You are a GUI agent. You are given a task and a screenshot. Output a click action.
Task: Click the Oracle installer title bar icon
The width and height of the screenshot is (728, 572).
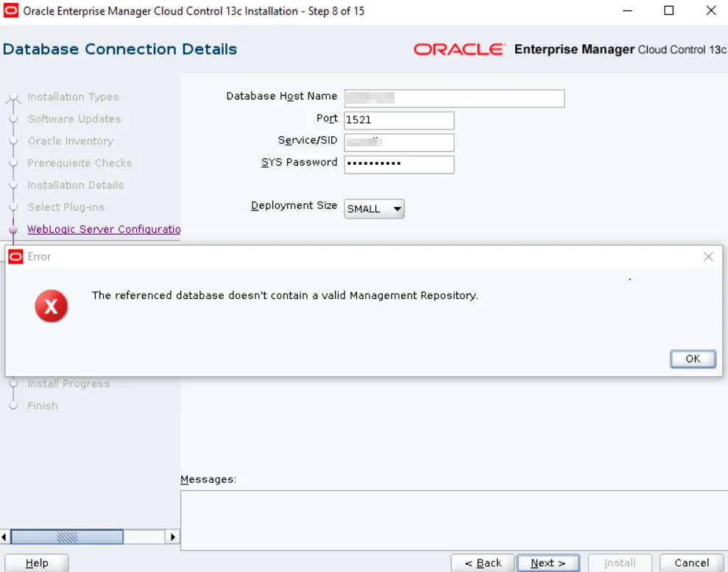coord(11,11)
